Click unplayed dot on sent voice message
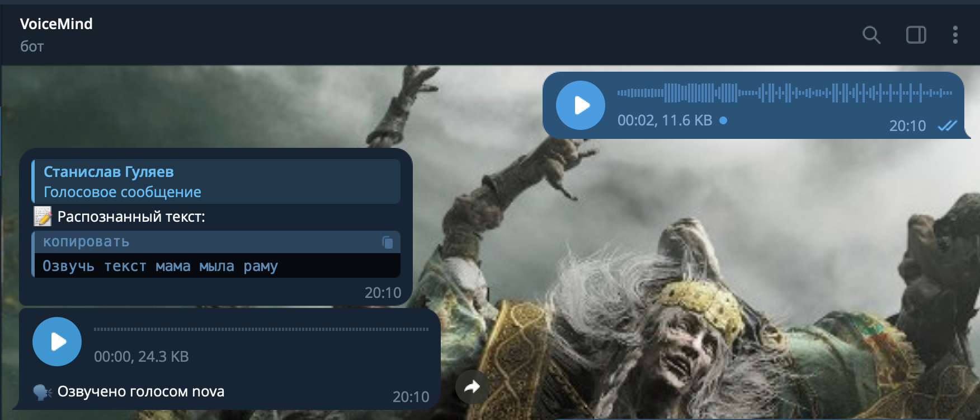The image size is (980, 420). 723,120
